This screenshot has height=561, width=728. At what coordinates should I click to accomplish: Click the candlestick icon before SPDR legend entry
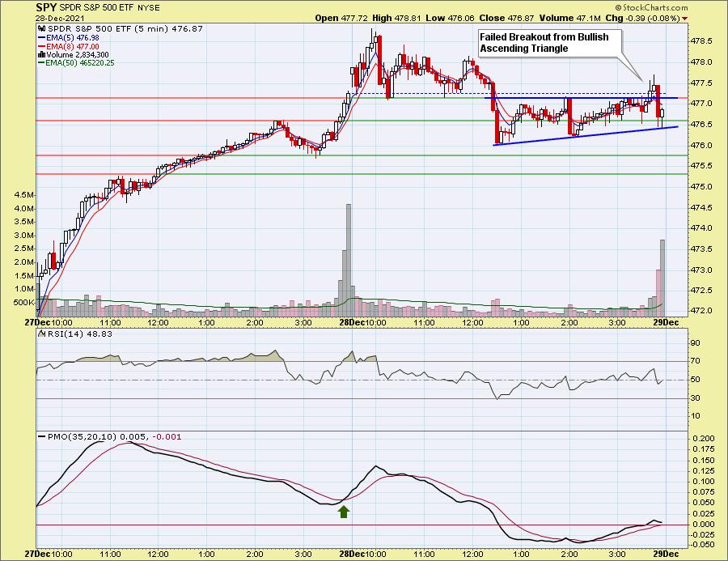(42, 29)
